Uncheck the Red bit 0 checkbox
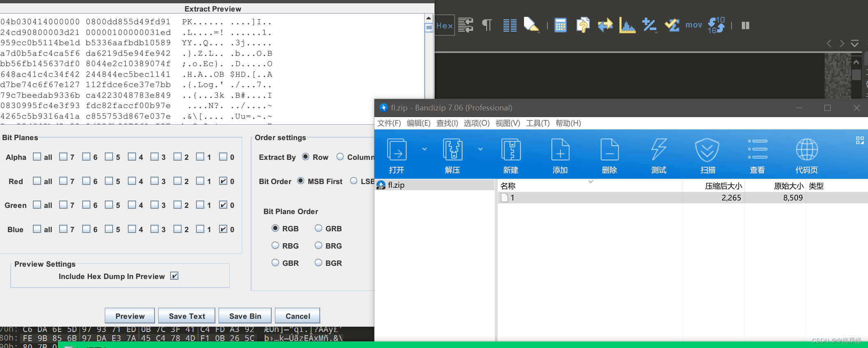 [223, 181]
